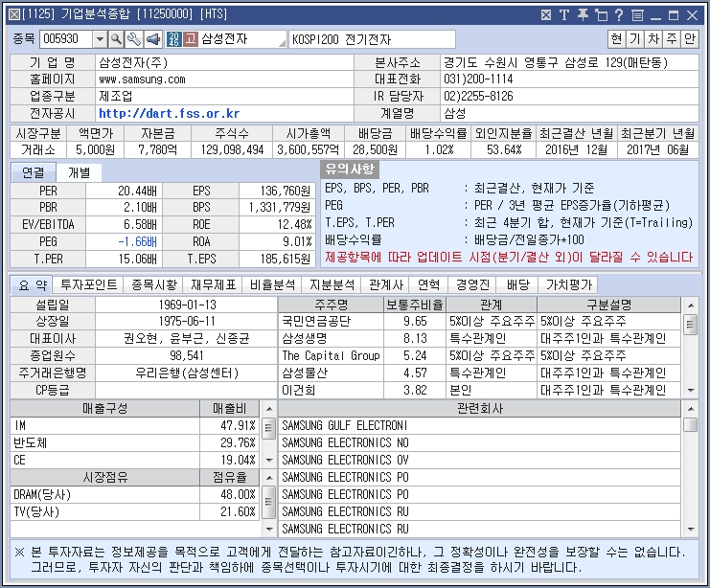Image resolution: width=710 pixels, height=588 pixels.
Task: Click 매출구성 list scroll up arrow
Action: coord(269,409)
